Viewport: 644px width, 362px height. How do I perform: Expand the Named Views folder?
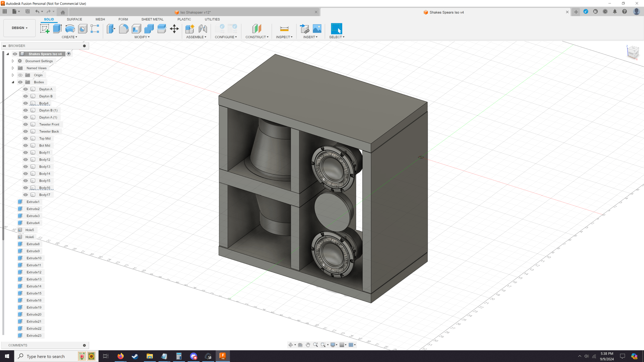(x=13, y=68)
